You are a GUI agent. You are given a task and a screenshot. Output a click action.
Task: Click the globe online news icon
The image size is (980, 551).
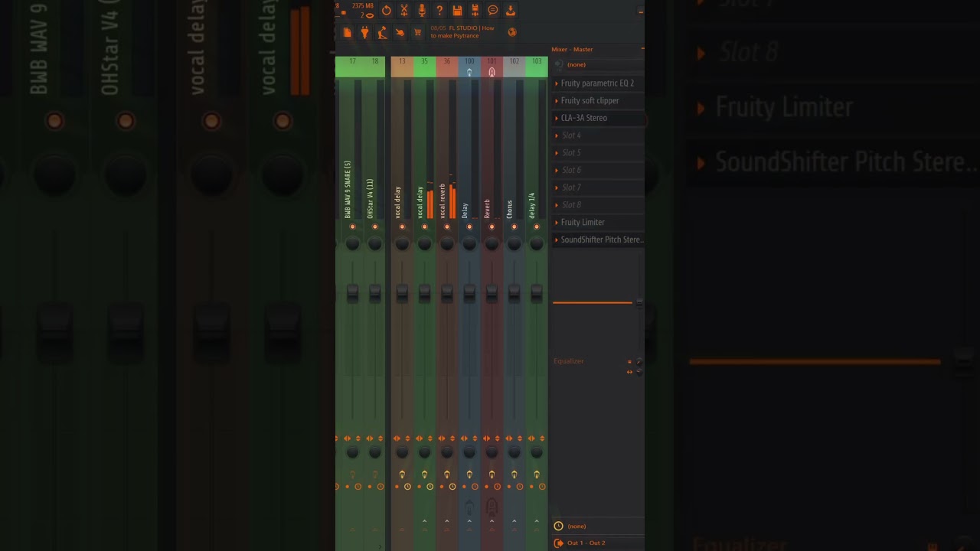512,32
